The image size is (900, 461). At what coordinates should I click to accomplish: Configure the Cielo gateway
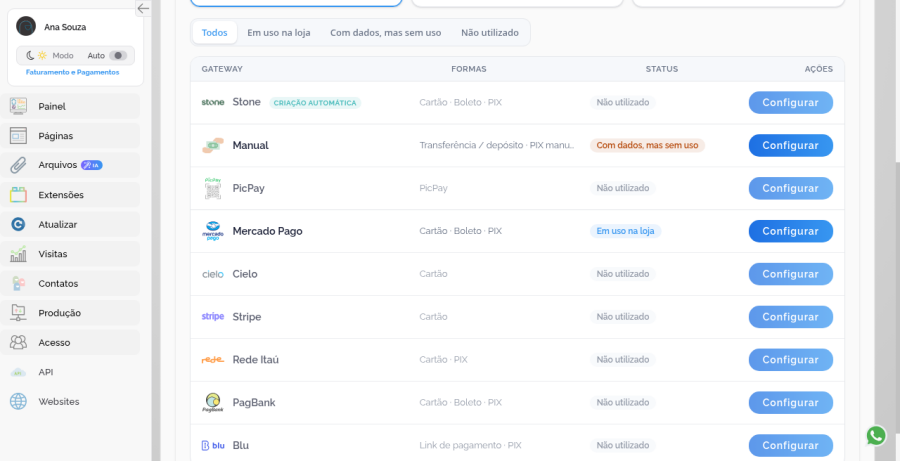[790, 274]
